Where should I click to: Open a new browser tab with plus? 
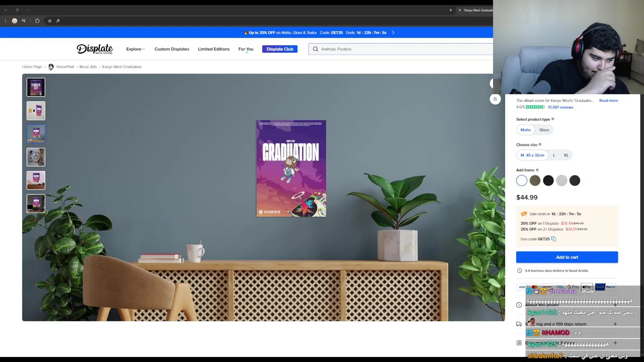pos(450,10)
